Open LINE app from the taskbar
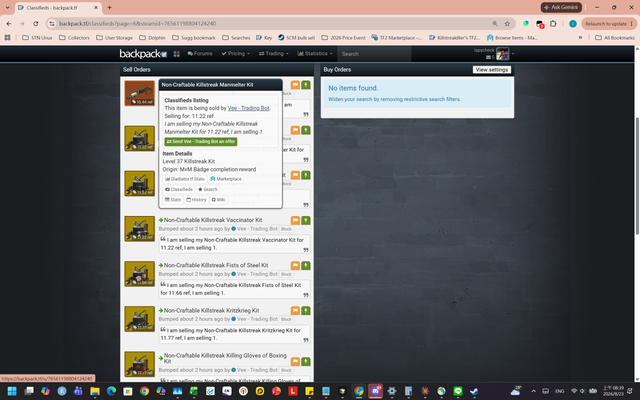The width and height of the screenshot is (640, 400). tap(458, 391)
